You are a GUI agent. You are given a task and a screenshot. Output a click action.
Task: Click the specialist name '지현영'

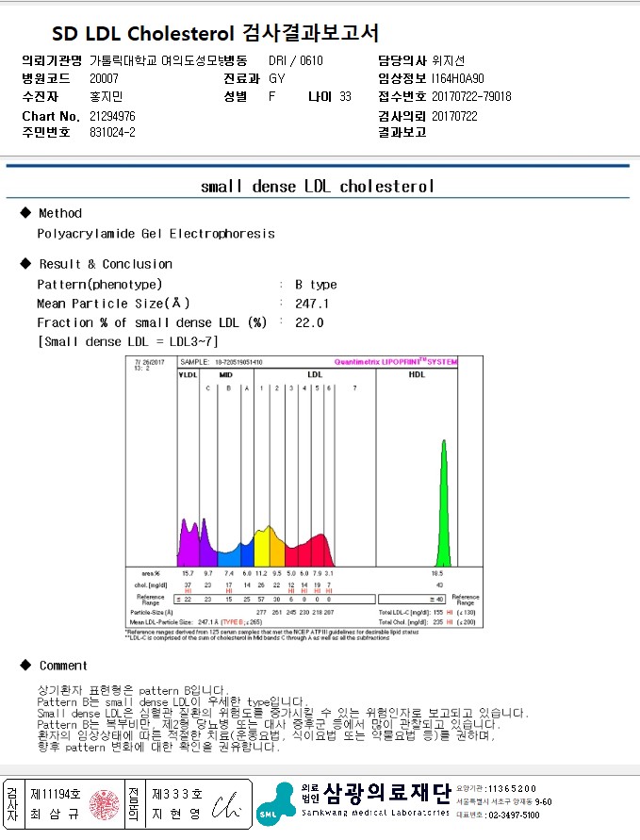point(176,815)
